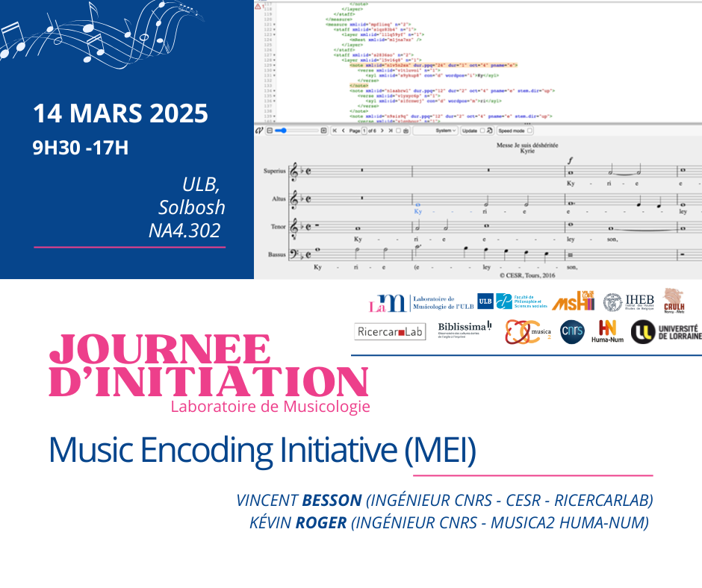Click the forte marking above Superius staff

click(571, 160)
